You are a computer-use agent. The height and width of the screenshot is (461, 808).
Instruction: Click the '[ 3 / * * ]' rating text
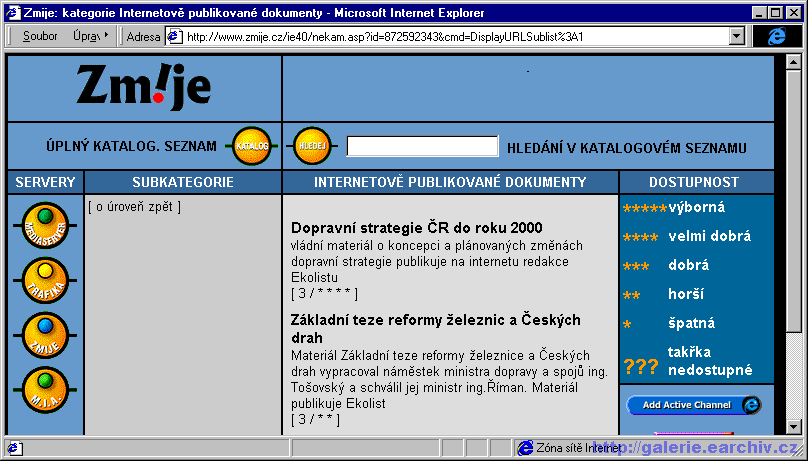315,419
